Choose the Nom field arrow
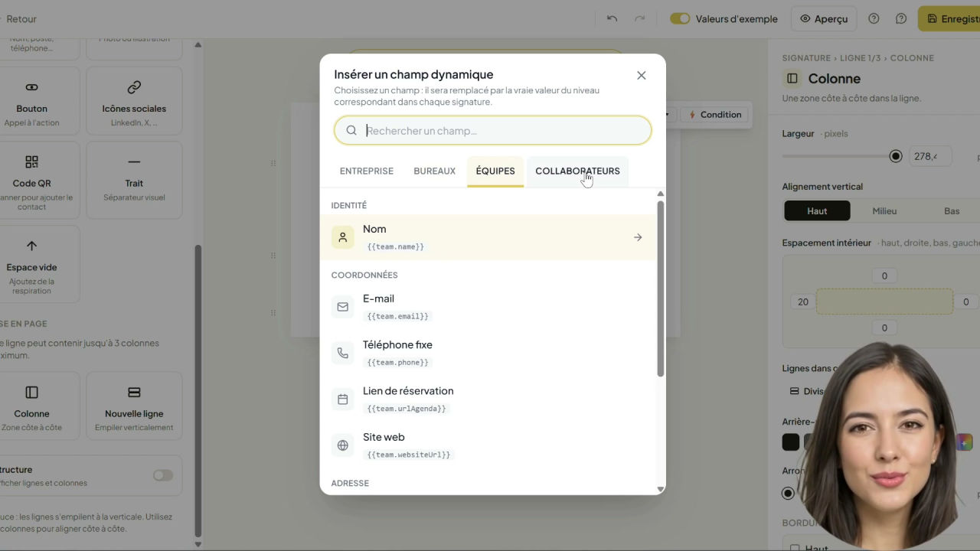The height and width of the screenshot is (551, 980). click(638, 237)
